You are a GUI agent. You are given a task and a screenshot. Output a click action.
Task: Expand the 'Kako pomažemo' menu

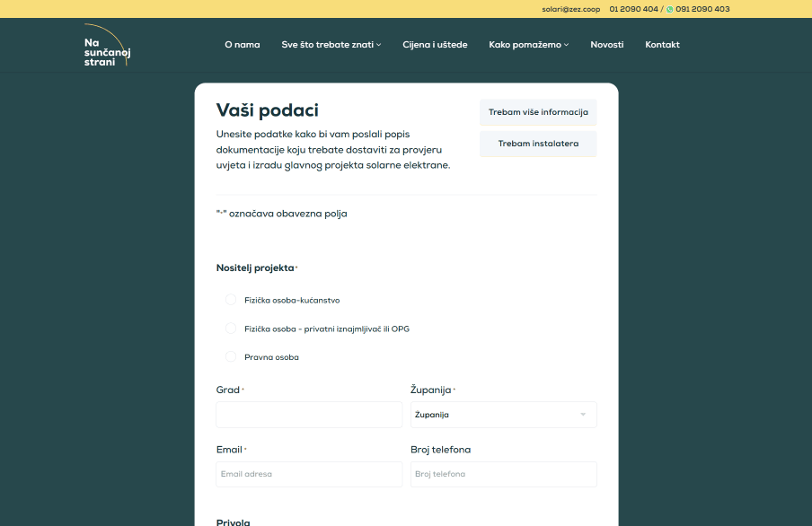pyautogui.click(x=528, y=43)
